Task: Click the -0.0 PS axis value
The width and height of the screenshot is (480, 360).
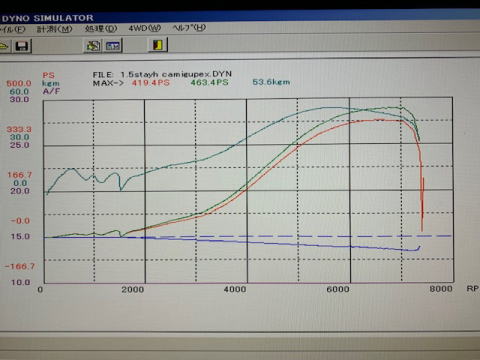Action: [20, 221]
